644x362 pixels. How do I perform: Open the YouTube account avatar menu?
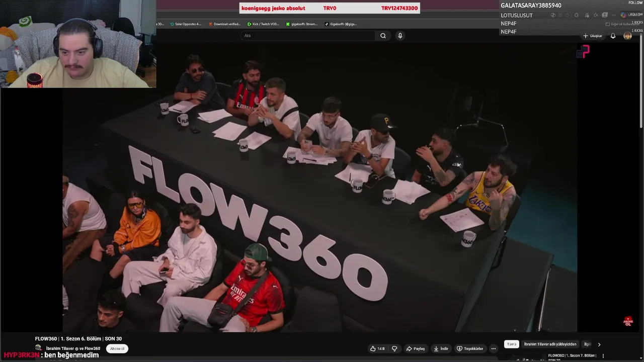pyautogui.click(x=627, y=36)
